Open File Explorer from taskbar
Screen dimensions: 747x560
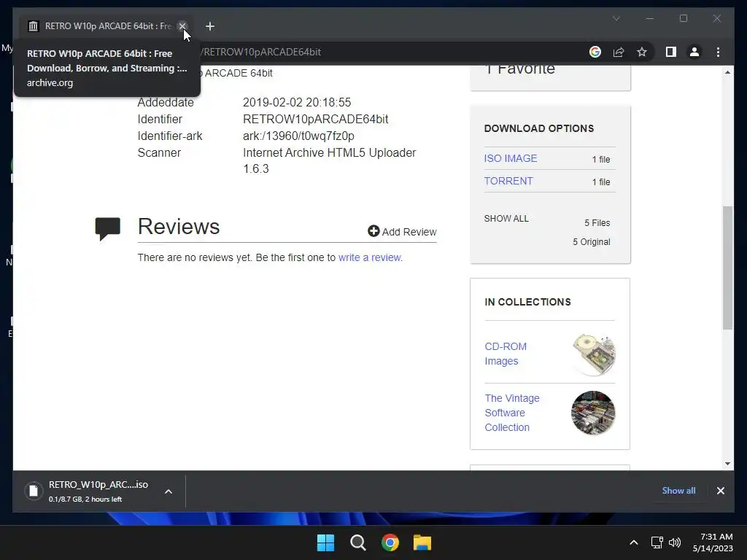422,542
